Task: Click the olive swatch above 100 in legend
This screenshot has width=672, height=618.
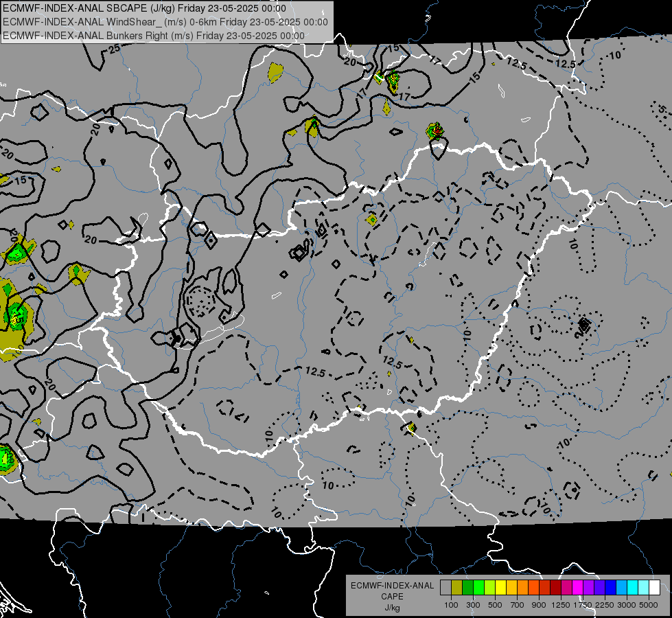Action: point(457,587)
